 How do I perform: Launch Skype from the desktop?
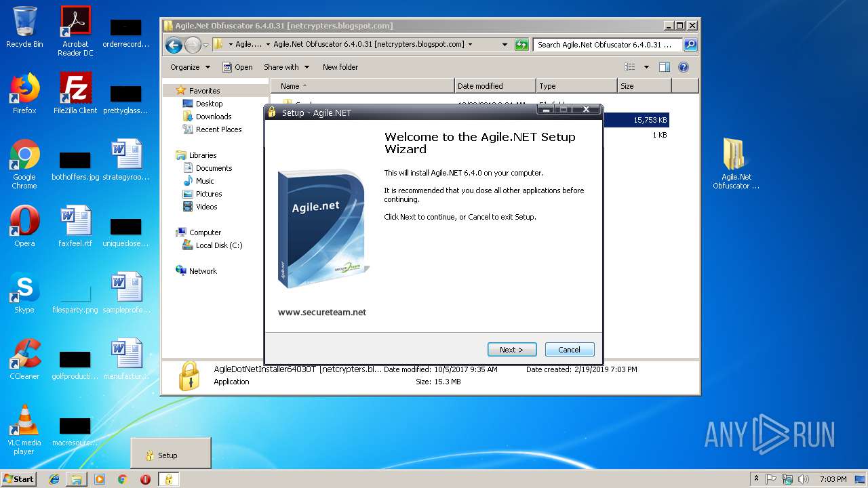[24, 293]
